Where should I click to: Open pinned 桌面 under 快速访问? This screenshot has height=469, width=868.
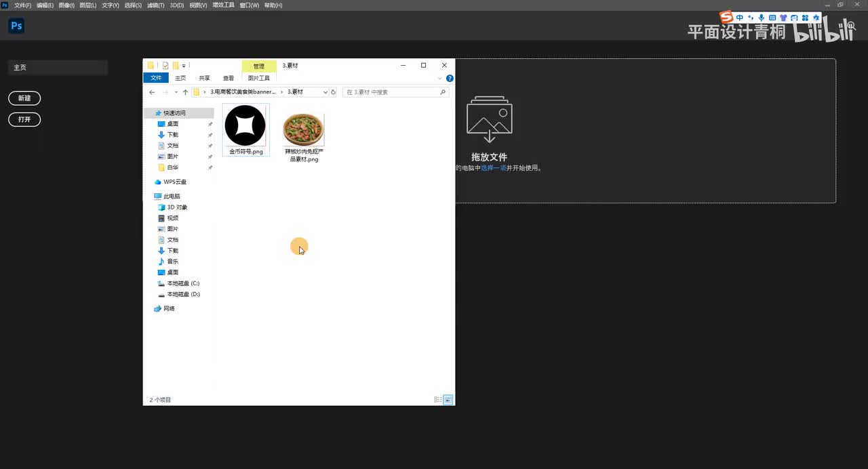coord(173,124)
